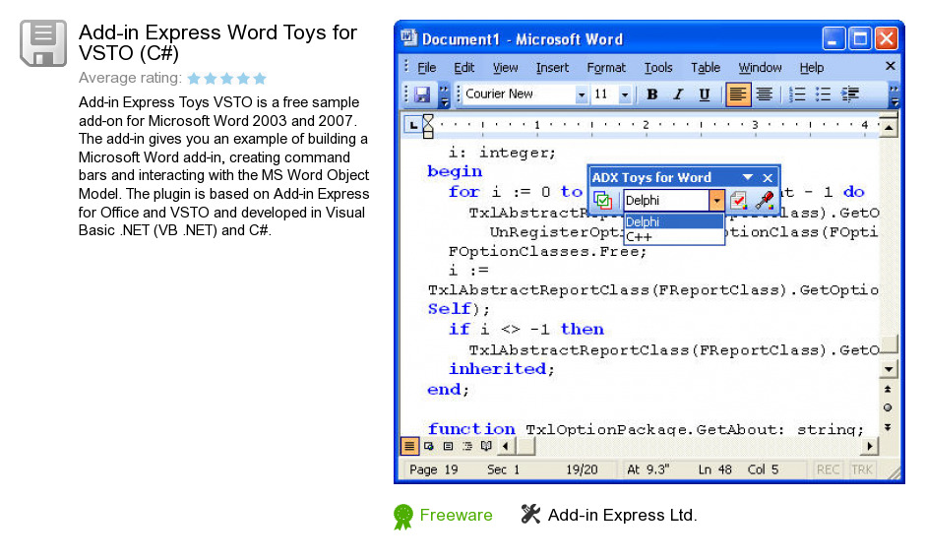The width and height of the screenshot is (925, 560).
Task: Toggle Italic formatting
Action: (x=678, y=94)
